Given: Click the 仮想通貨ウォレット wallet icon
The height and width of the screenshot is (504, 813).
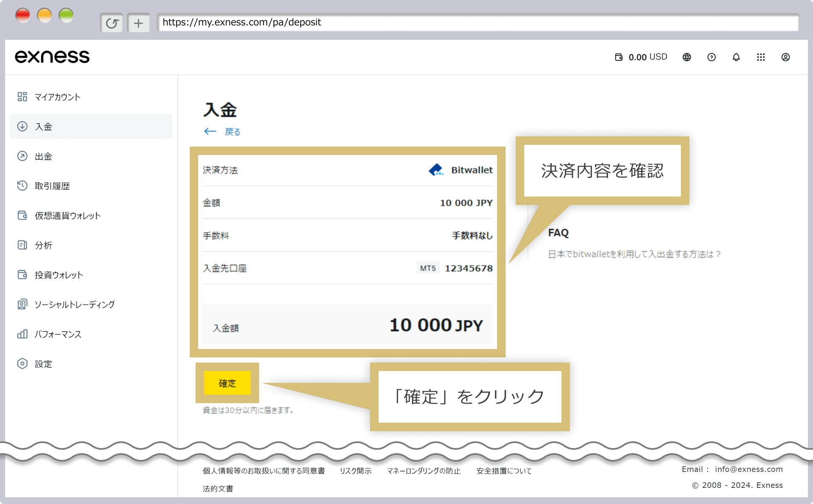Looking at the screenshot, I should 22,216.
